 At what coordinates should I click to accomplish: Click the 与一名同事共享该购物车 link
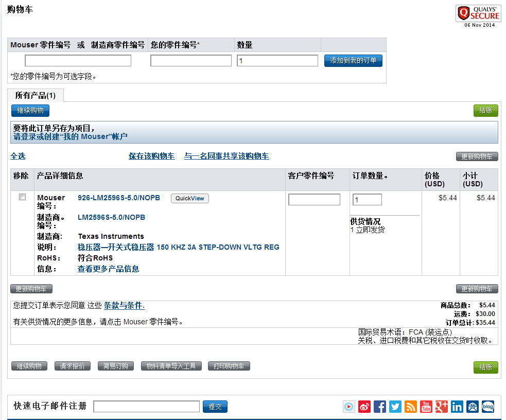[x=226, y=156]
